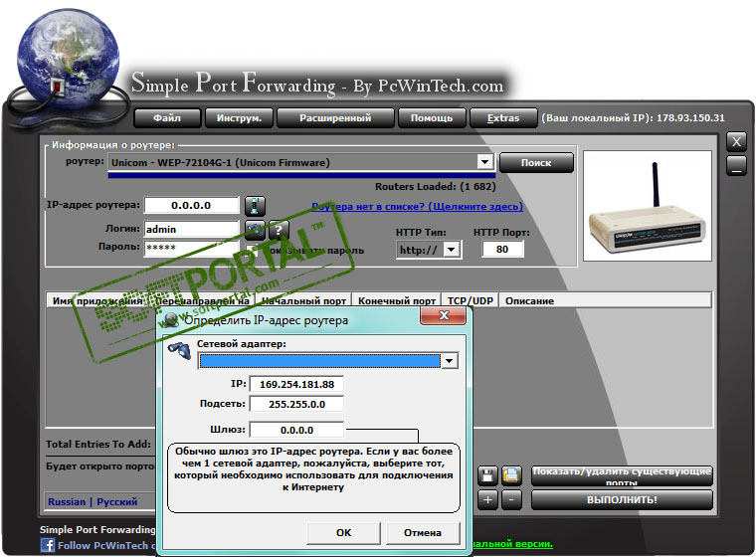Screen dimensions: 756x557
Task: Click the dialog IP field 169.254.181.88
Action: pos(296,384)
